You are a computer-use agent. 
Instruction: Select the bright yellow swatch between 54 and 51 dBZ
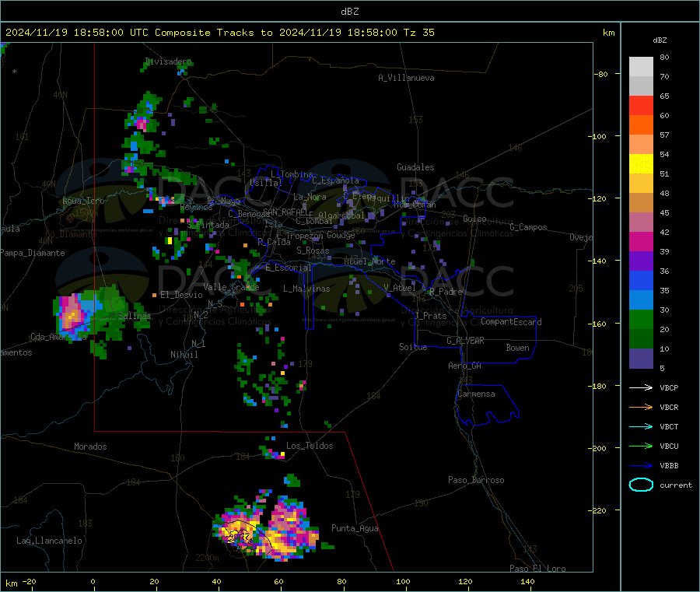click(x=641, y=164)
